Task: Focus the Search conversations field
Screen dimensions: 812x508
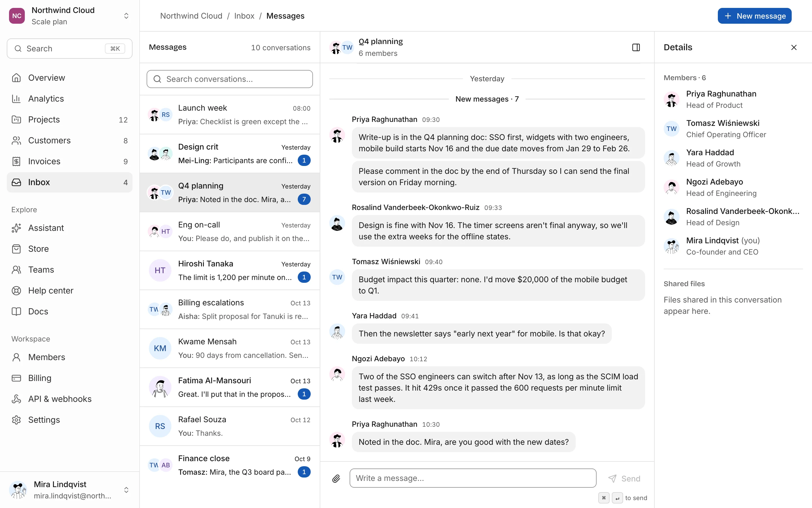Action: [x=230, y=79]
